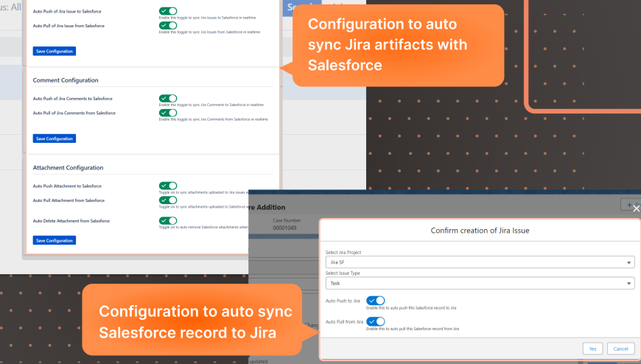The width and height of the screenshot is (641, 364).
Task: Click the partially hidden blue Search button
Action: tap(297, 7)
